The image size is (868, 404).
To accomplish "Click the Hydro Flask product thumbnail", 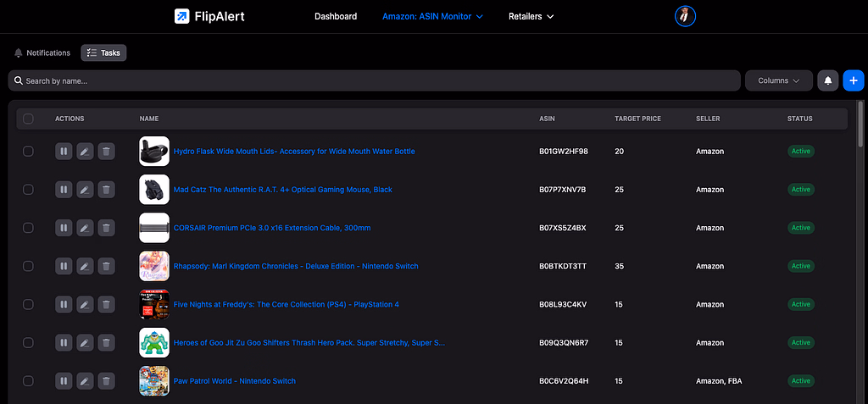I will point(154,151).
